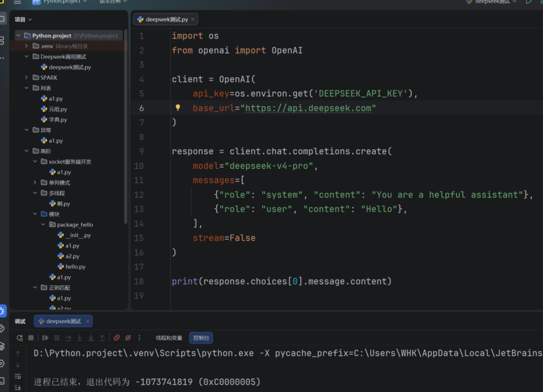
Task: Click the exit code -1073741819 console text
Action: 164,382
